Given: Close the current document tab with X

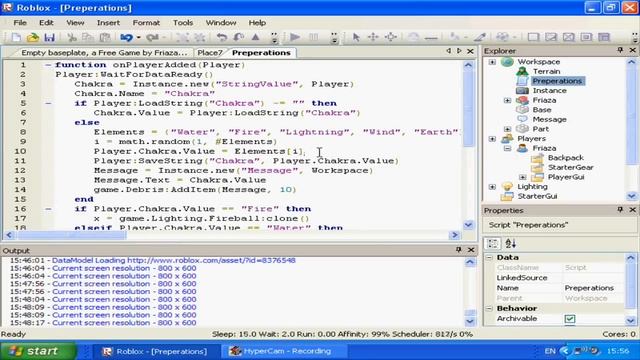Looking at the screenshot, I should [470, 51].
